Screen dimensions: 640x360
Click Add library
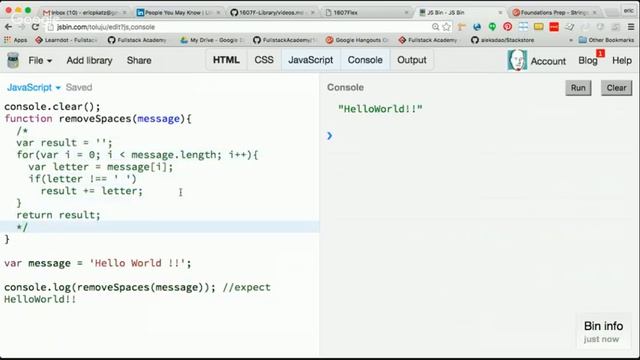(x=89, y=60)
